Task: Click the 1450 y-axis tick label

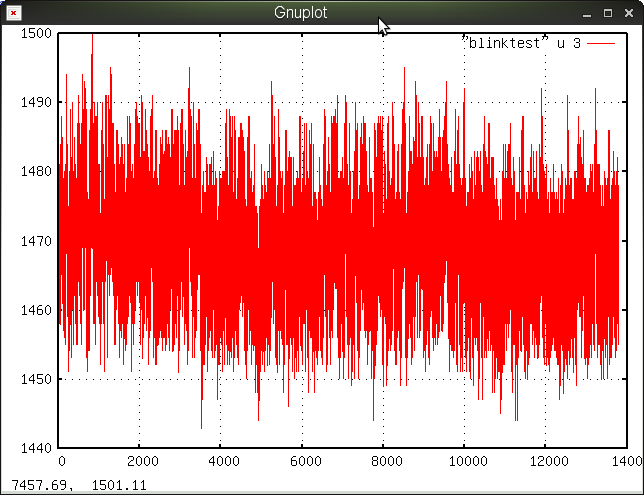Action: point(37,379)
